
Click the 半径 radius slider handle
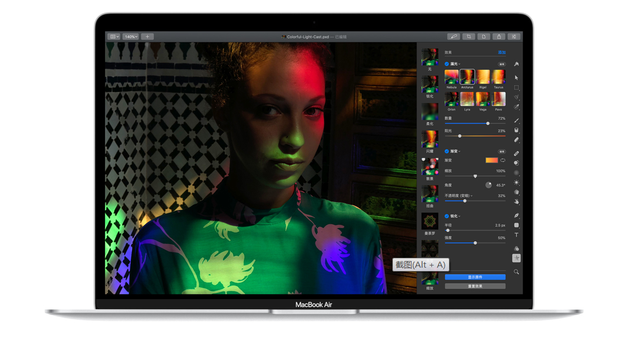pos(448,230)
